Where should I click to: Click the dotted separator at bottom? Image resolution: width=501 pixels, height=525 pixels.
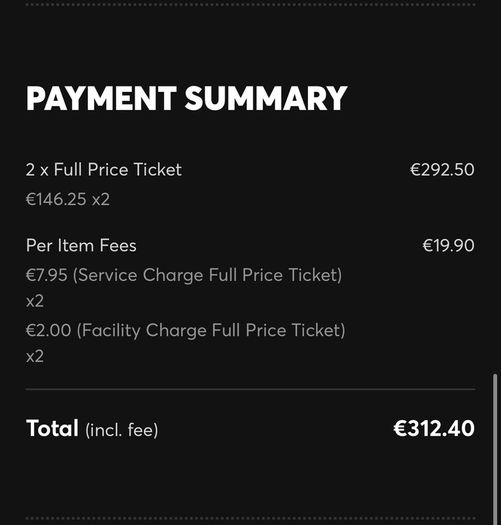coord(250,518)
